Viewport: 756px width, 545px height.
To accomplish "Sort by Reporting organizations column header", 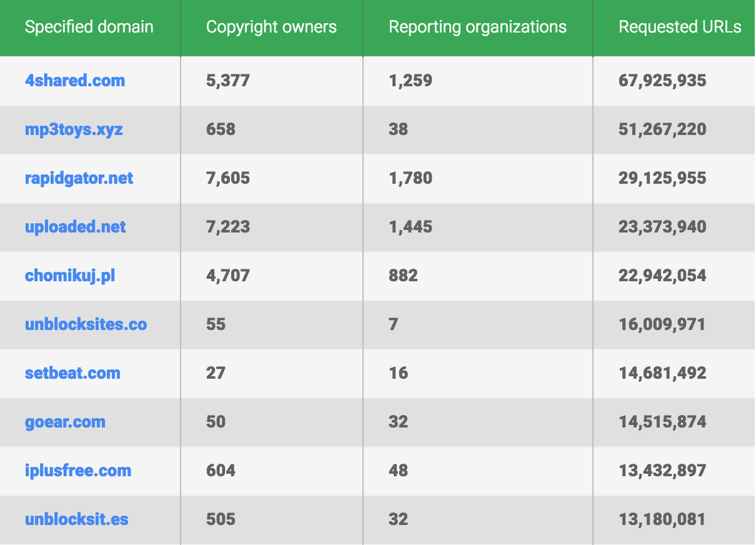I will (478, 27).
